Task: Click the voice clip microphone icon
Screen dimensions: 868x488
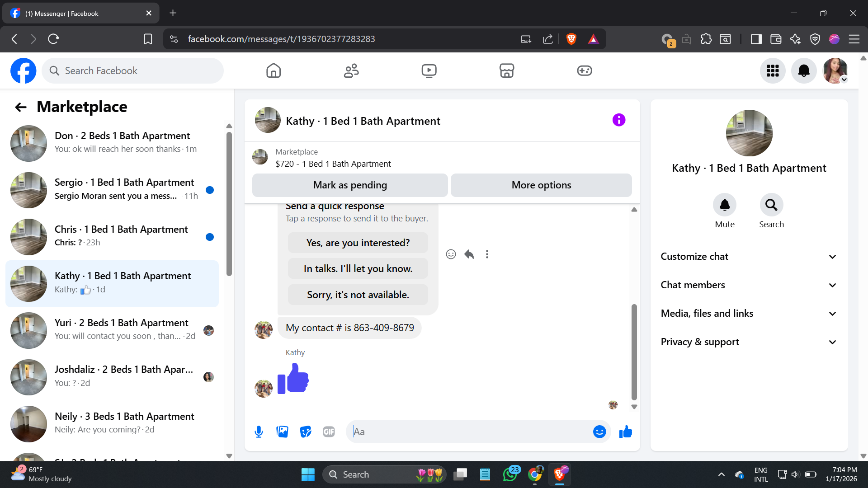Action: pos(259,432)
